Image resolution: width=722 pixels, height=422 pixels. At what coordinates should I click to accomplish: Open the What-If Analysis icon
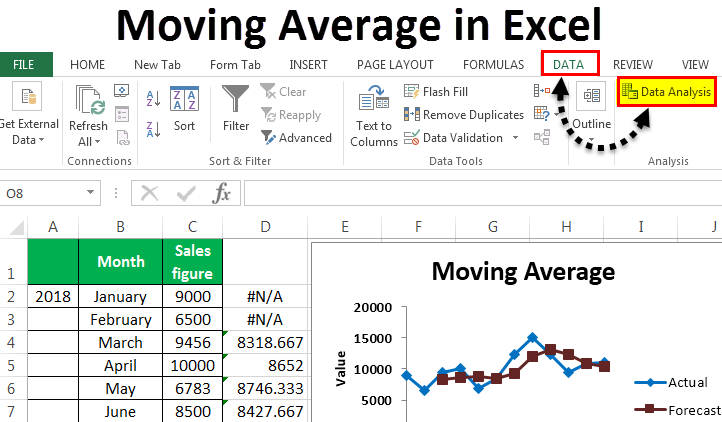point(542,113)
